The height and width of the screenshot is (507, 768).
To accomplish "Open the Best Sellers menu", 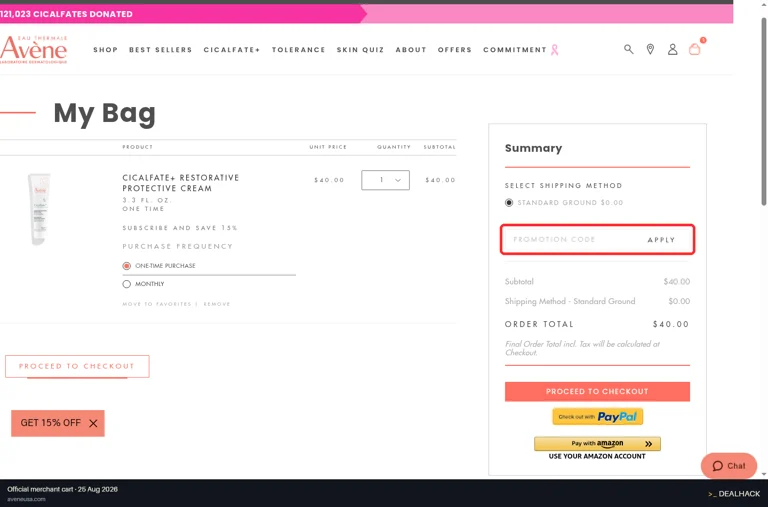I will coord(161,50).
